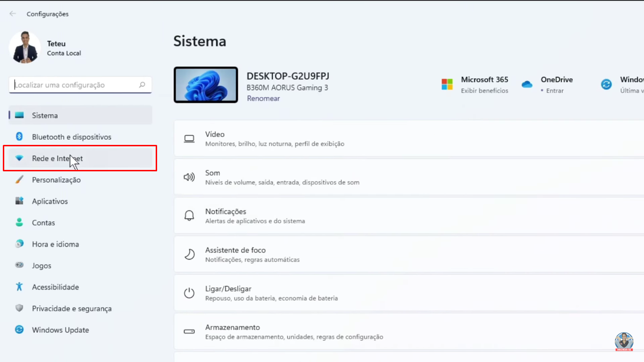Select Hora e idioma in sidebar

coord(55,244)
